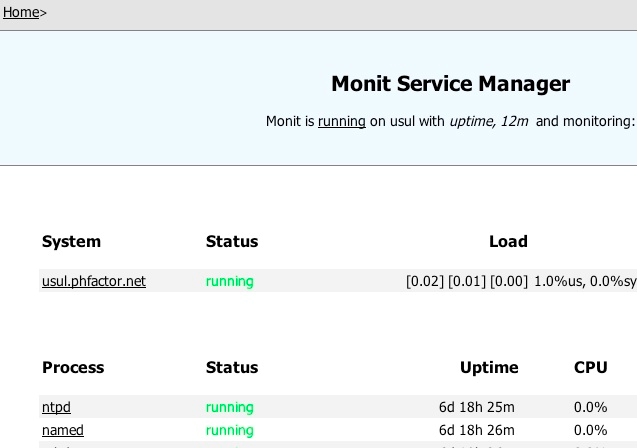Screen dimensions: 637x448
Task: Open the ntpd process page
Action: 56,407
